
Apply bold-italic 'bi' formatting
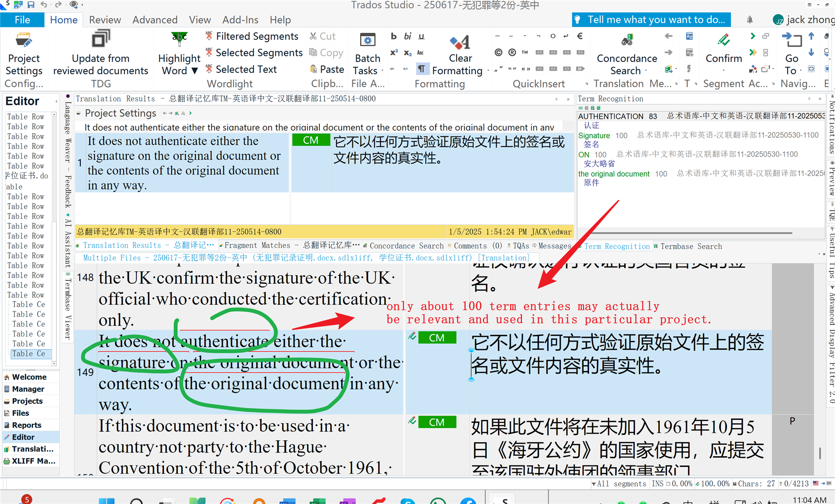408,36
